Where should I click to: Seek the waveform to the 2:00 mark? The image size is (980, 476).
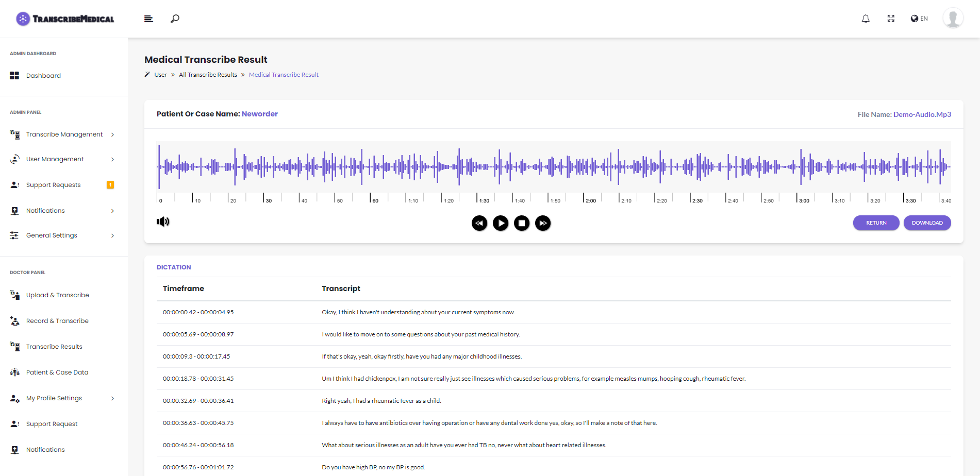[584, 166]
